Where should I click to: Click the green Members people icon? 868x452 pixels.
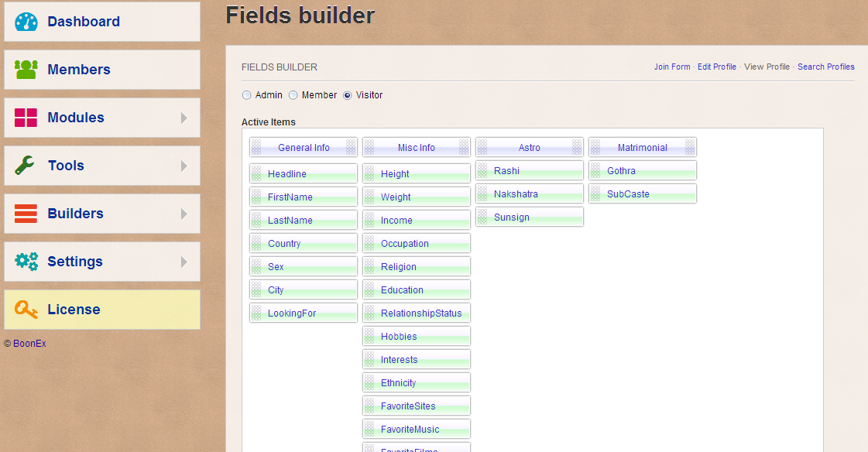[x=26, y=69]
